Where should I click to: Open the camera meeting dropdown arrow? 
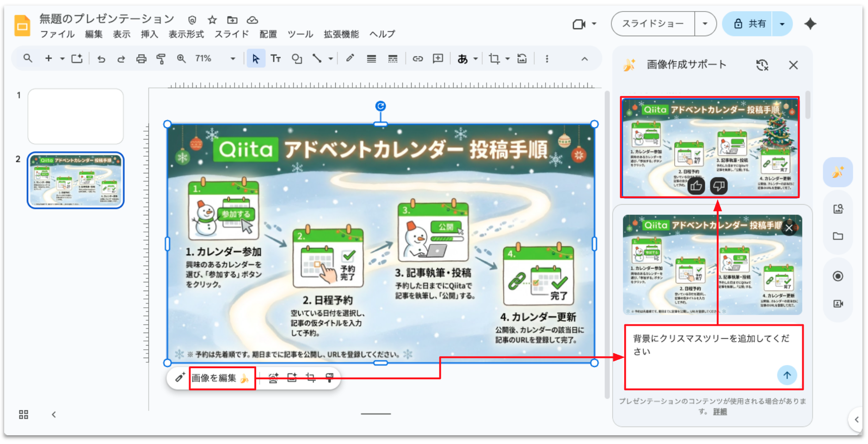594,24
